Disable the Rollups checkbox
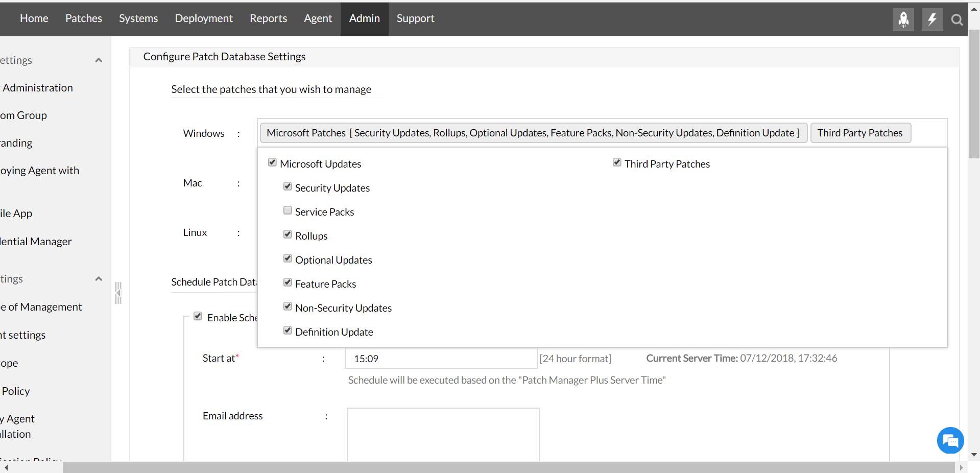 tap(288, 234)
